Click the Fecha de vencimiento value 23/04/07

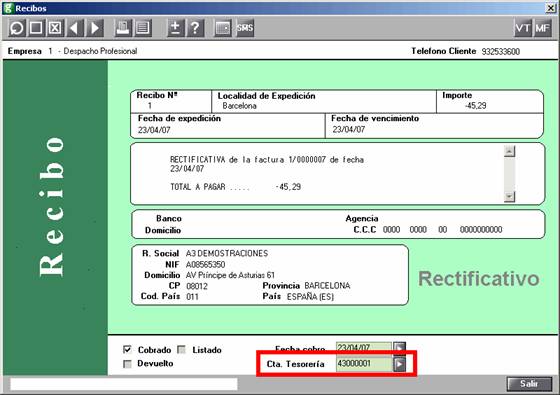tap(349, 130)
